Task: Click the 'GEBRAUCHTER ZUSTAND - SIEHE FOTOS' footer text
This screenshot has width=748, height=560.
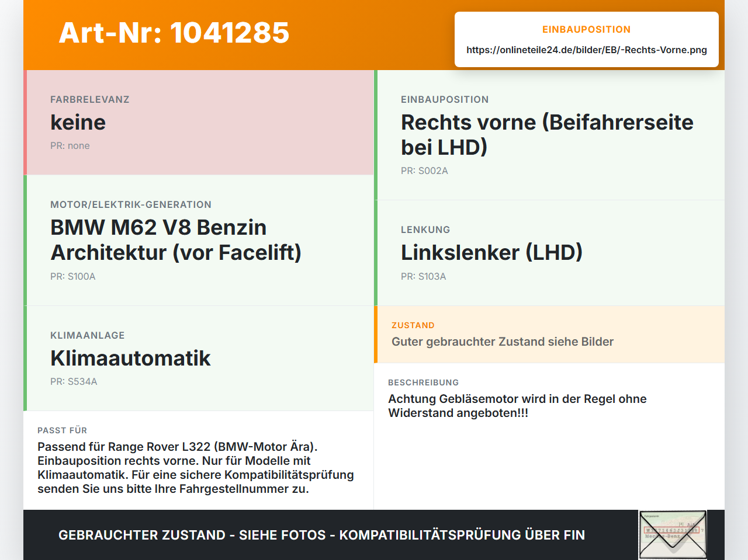Action: click(321, 535)
